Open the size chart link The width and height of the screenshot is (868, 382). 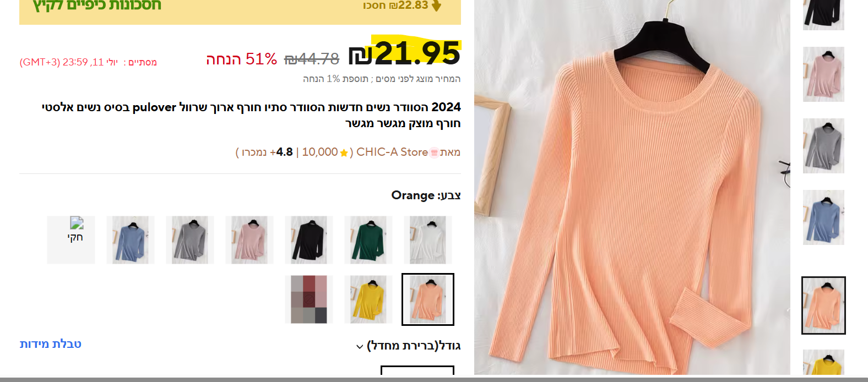click(51, 344)
